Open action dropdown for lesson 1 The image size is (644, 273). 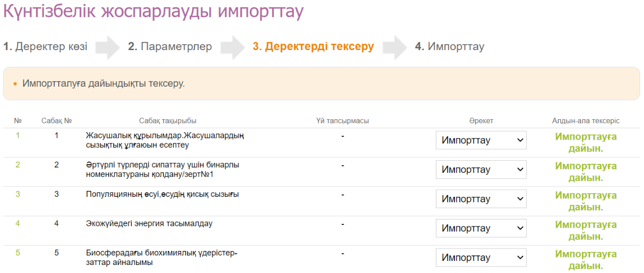coord(480,140)
